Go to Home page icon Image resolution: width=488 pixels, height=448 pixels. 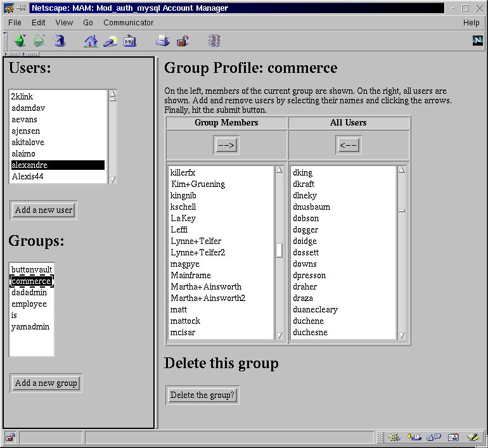pyautogui.click(x=91, y=41)
